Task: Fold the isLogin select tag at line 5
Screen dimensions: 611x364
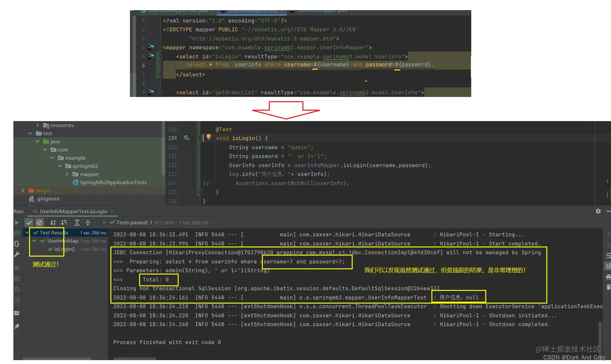Action: 160,57
